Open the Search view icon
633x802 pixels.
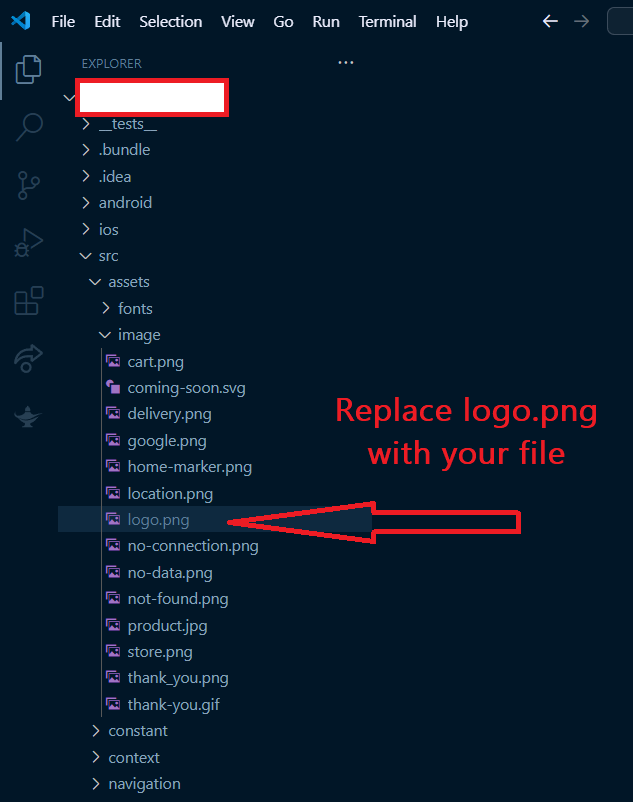click(29, 126)
